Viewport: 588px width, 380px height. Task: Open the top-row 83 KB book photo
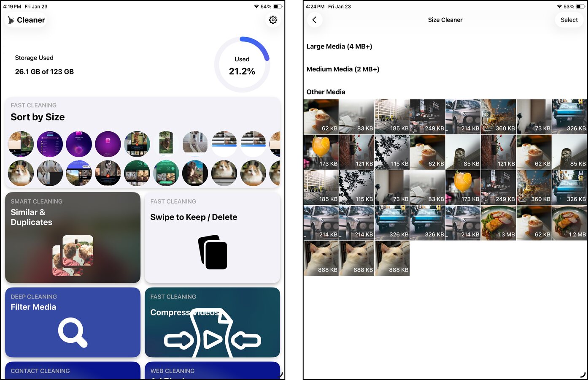coord(356,117)
